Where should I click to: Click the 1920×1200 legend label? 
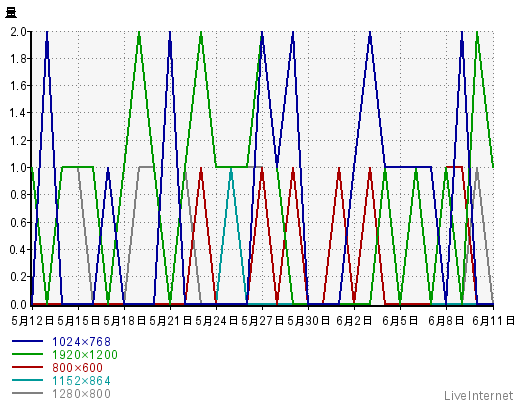click(x=85, y=355)
